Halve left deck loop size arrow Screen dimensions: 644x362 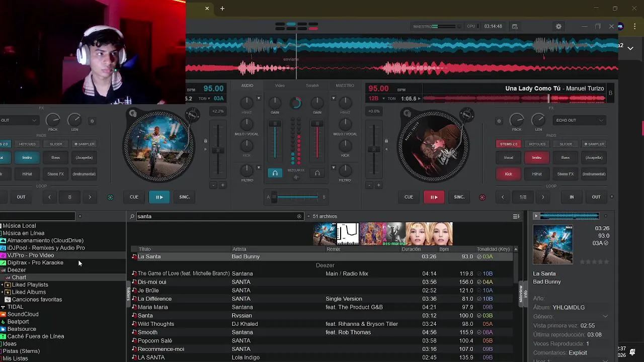[x=49, y=197]
